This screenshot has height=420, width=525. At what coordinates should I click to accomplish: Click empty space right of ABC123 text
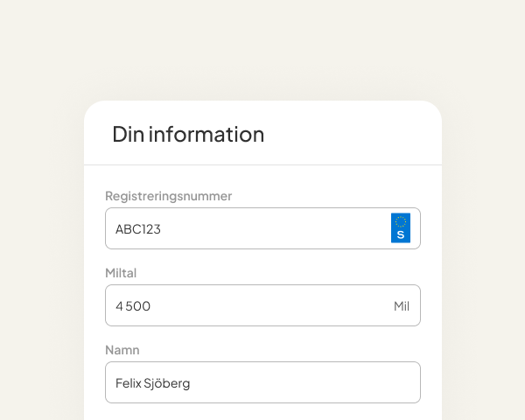pyautogui.click(x=280, y=229)
